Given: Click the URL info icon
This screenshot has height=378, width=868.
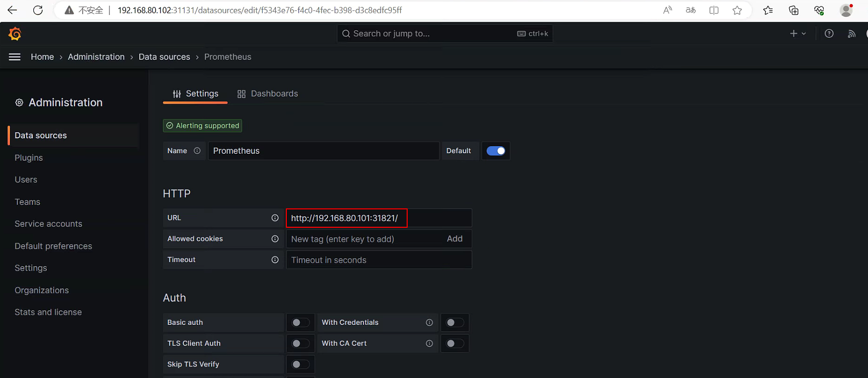Looking at the screenshot, I should point(275,218).
